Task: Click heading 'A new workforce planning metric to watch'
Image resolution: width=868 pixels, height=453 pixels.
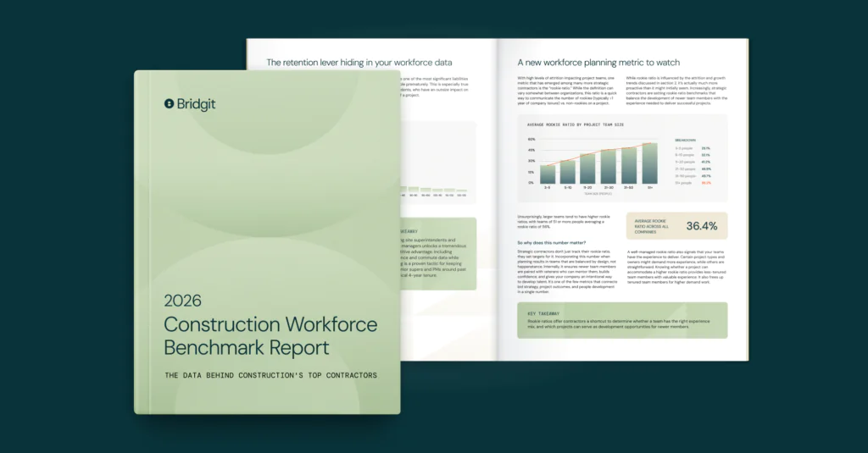Action: [x=597, y=63]
